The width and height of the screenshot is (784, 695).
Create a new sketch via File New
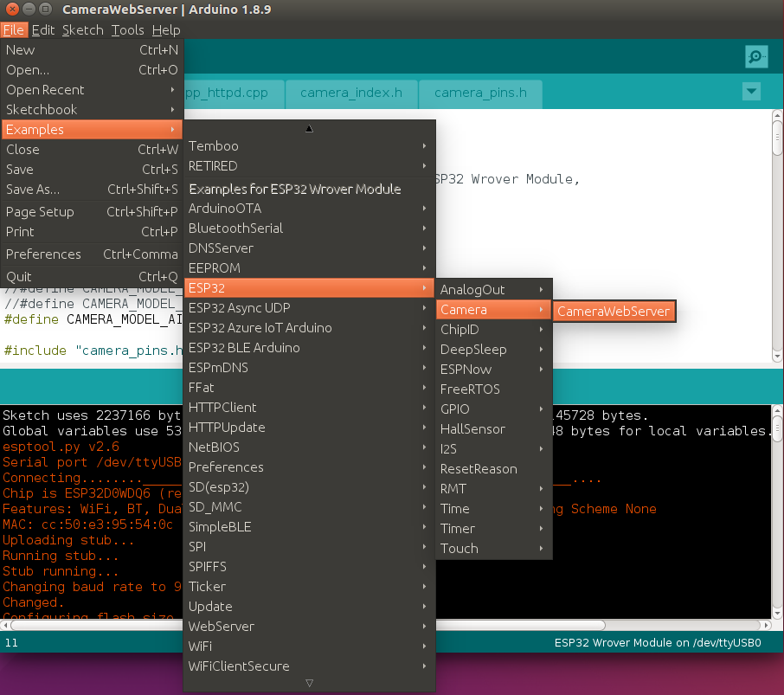pos(21,49)
